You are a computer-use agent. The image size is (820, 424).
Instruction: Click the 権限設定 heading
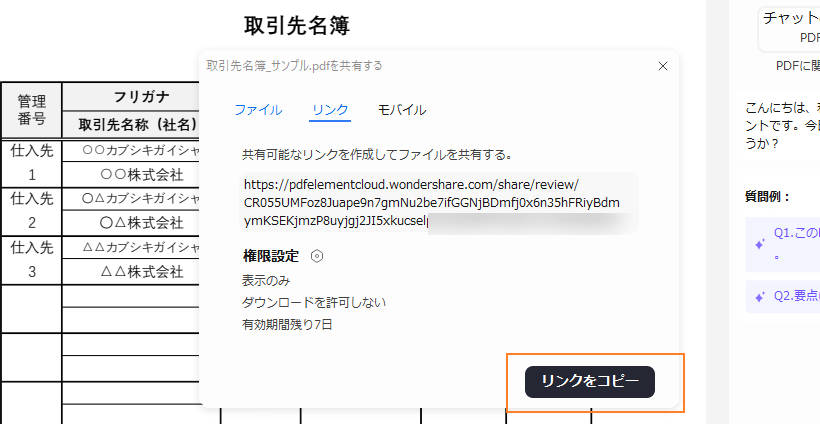coord(271,256)
